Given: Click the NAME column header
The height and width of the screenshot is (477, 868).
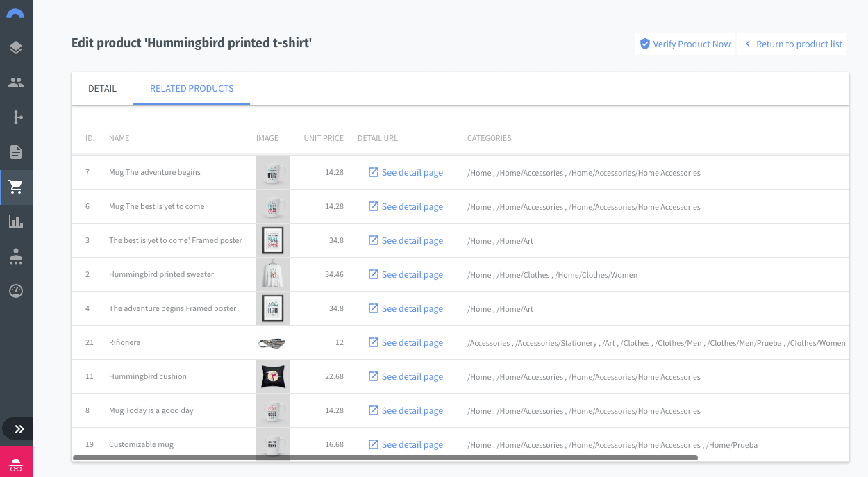Looking at the screenshot, I should pos(119,138).
